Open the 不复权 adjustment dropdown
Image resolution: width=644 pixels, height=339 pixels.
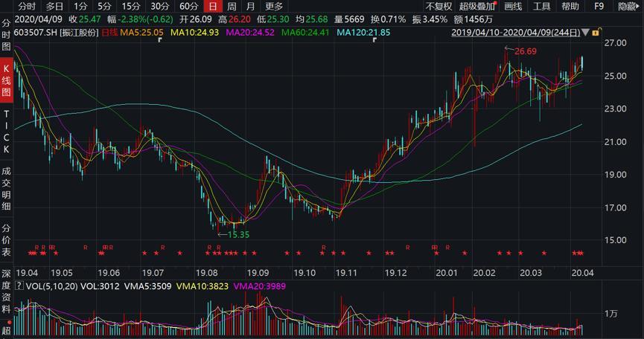[439, 6]
